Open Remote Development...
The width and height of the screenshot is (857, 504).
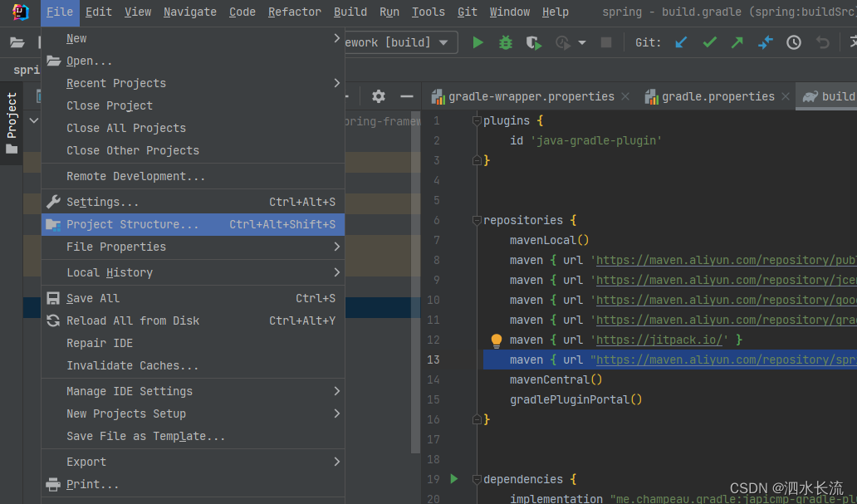tap(193, 176)
